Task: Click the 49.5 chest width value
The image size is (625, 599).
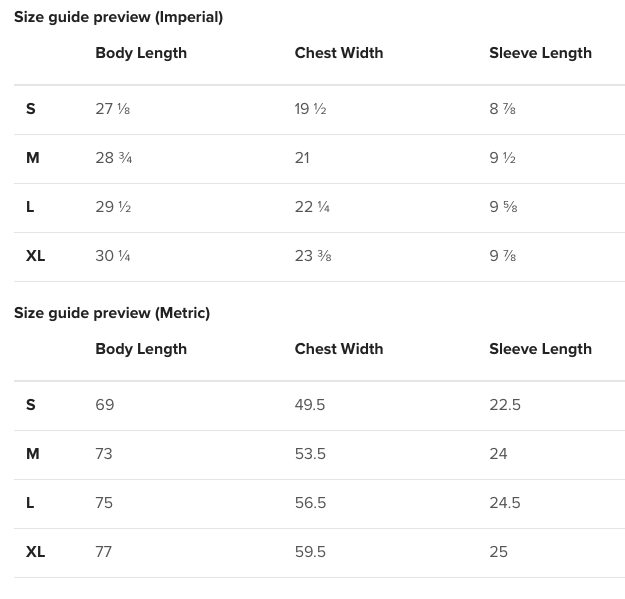Action: (310, 405)
